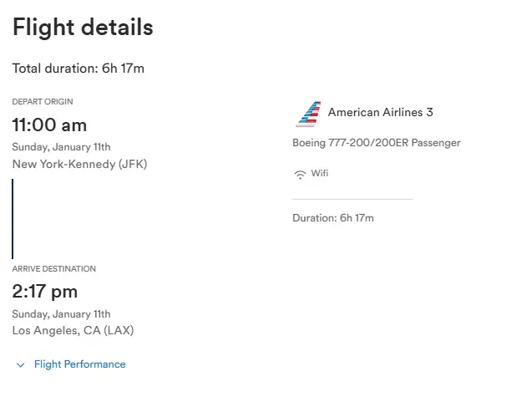Click the divider line below Wifi
Screen dimensions: 532x402
pyautogui.click(x=352, y=200)
